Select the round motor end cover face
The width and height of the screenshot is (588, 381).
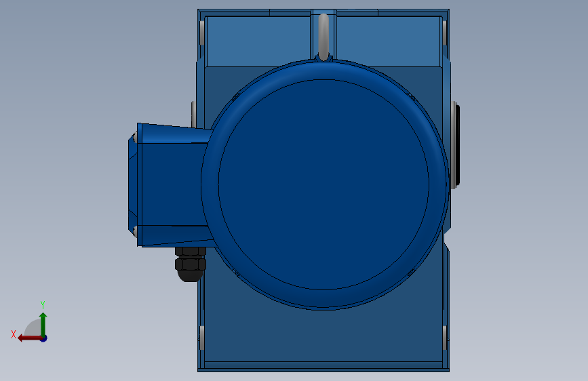point(324,184)
